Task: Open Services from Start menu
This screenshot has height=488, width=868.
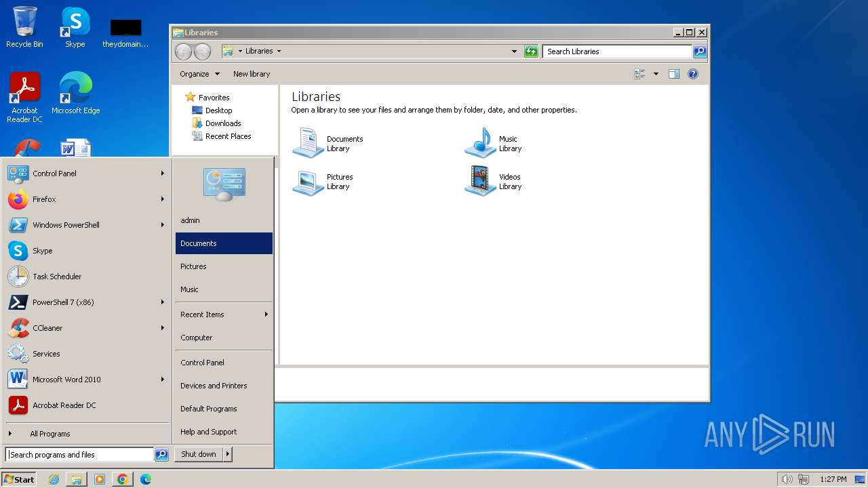Action: pyautogui.click(x=87, y=354)
